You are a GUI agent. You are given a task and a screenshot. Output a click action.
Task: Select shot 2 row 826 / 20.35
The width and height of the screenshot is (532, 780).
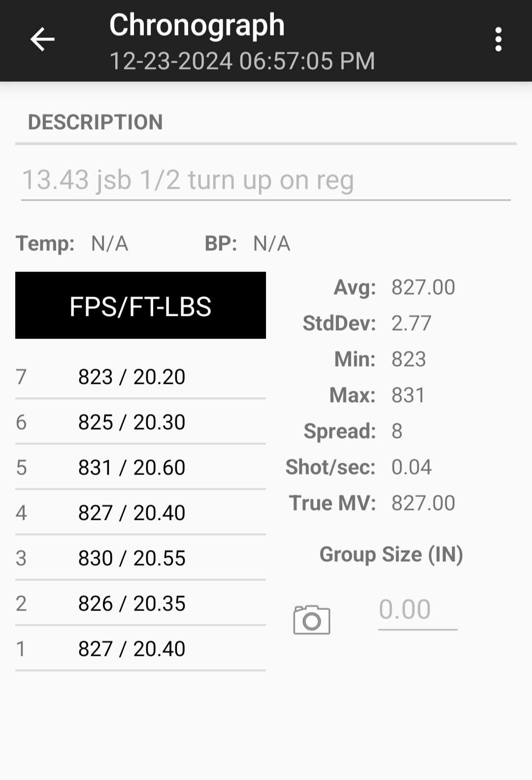(x=140, y=604)
